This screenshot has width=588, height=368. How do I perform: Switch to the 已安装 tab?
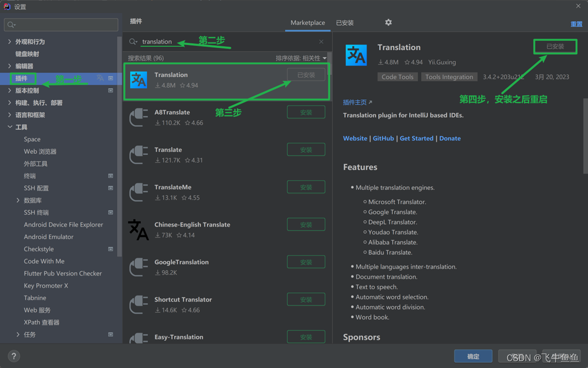[345, 23]
